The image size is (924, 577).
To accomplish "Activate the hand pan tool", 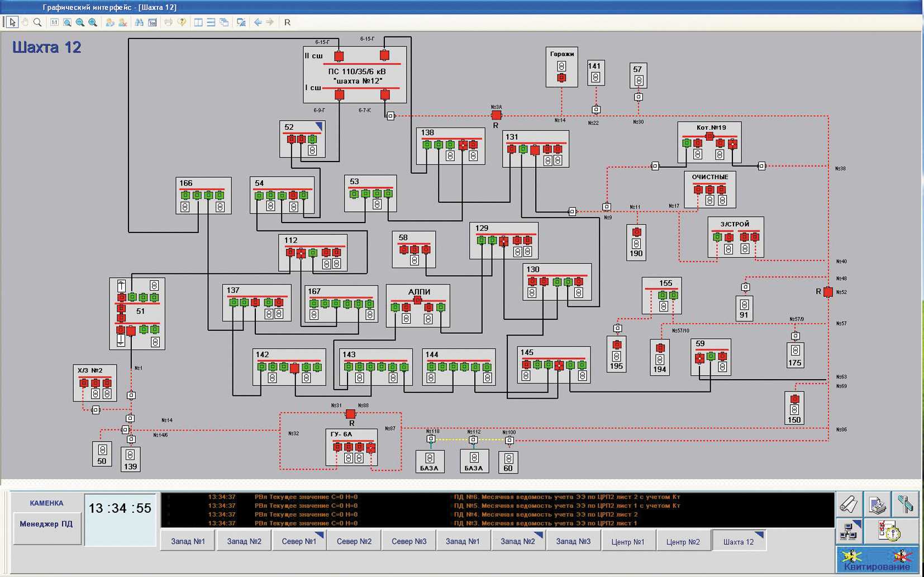I will tap(25, 22).
